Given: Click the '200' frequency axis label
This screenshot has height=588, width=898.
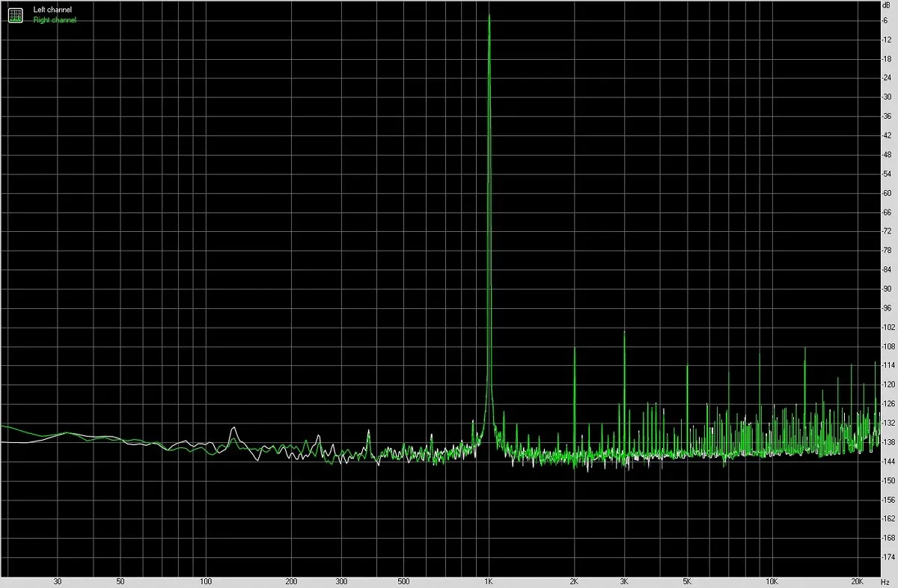Looking at the screenshot, I should (x=291, y=581).
